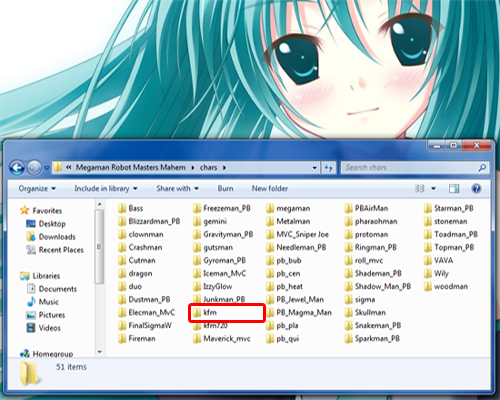Click the change view icon
Image resolution: width=500 pixels, height=400 pixels.
tap(419, 189)
